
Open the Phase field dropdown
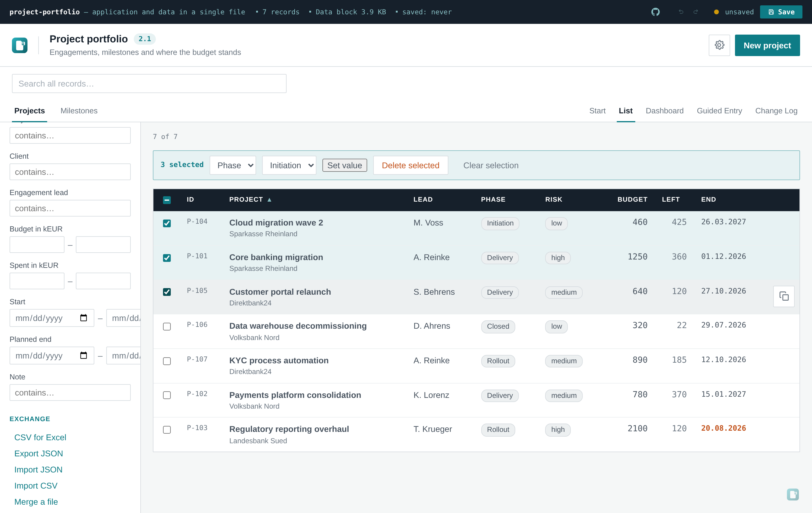[x=233, y=165]
